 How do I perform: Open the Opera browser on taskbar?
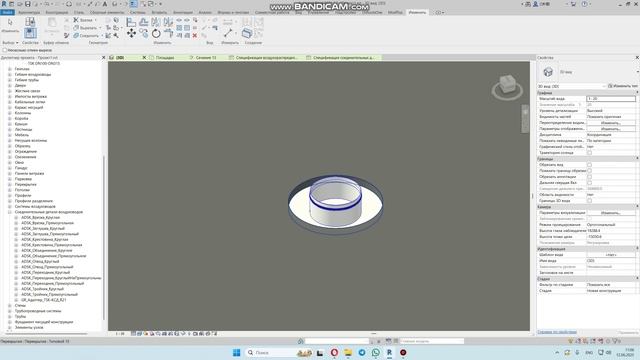tap(334, 352)
